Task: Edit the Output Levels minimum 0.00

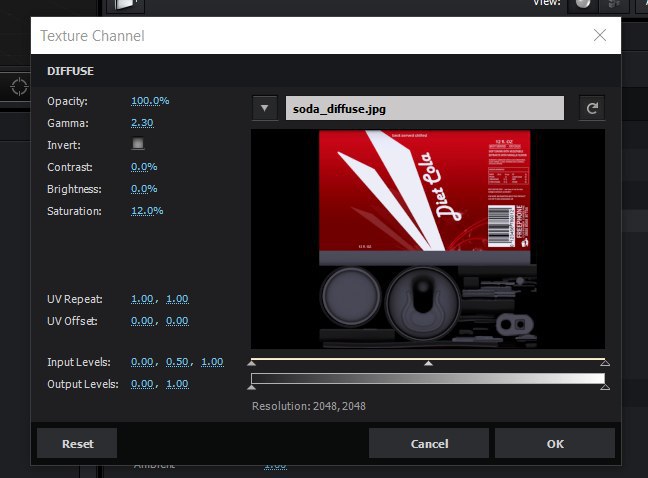Action: pyautogui.click(x=142, y=384)
